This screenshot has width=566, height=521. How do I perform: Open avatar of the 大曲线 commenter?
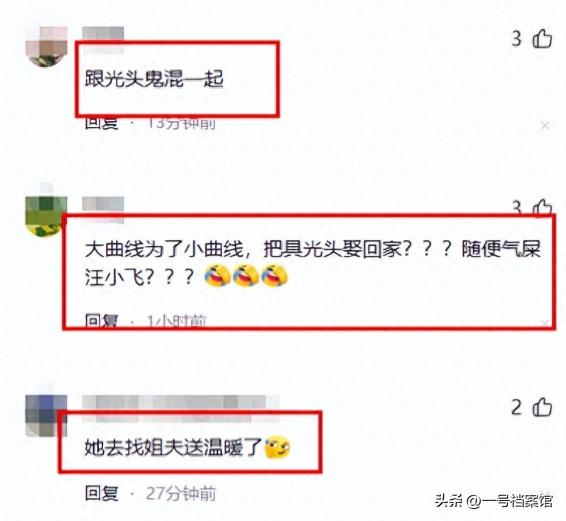coord(46,217)
